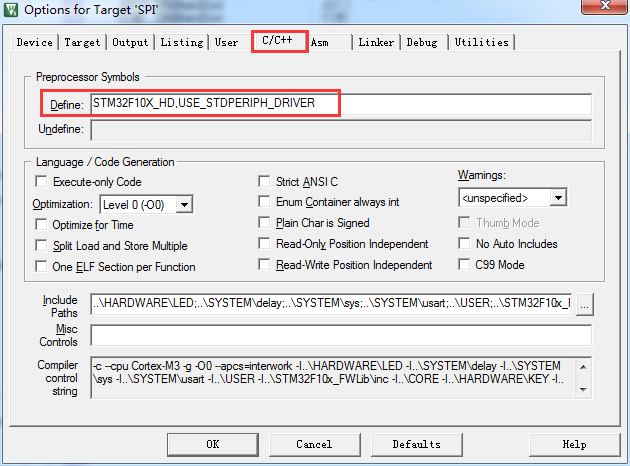Toggle One ELF Section per Function
This screenshot has width=630, height=466.
pyautogui.click(x=42, y=267)
